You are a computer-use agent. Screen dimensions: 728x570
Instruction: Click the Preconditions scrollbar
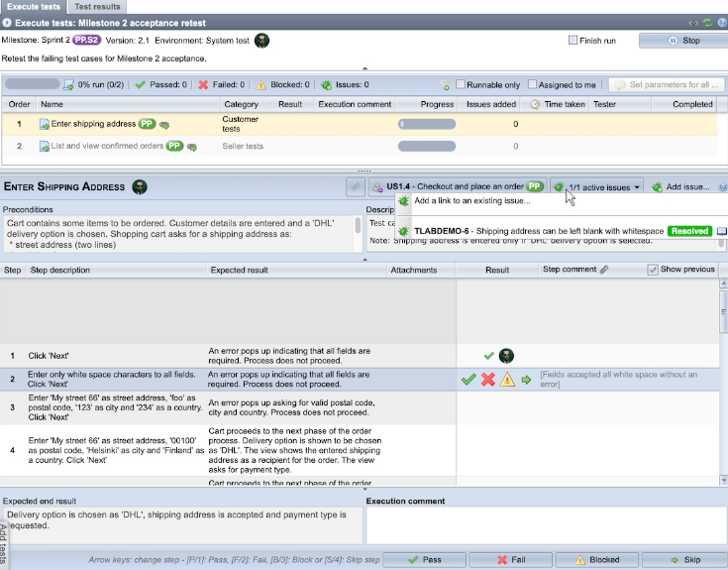(358, 225)
